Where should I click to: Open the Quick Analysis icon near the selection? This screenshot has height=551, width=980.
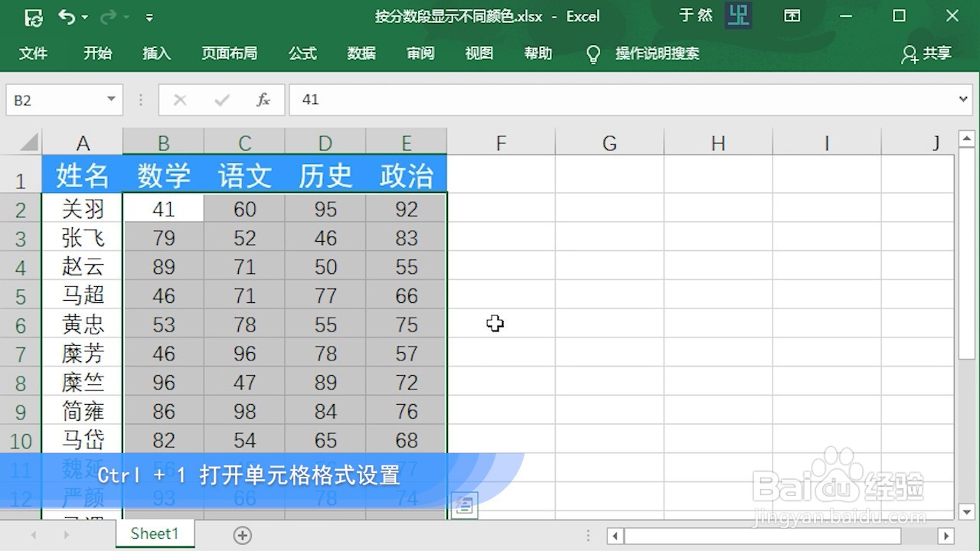tap(463, 504)
